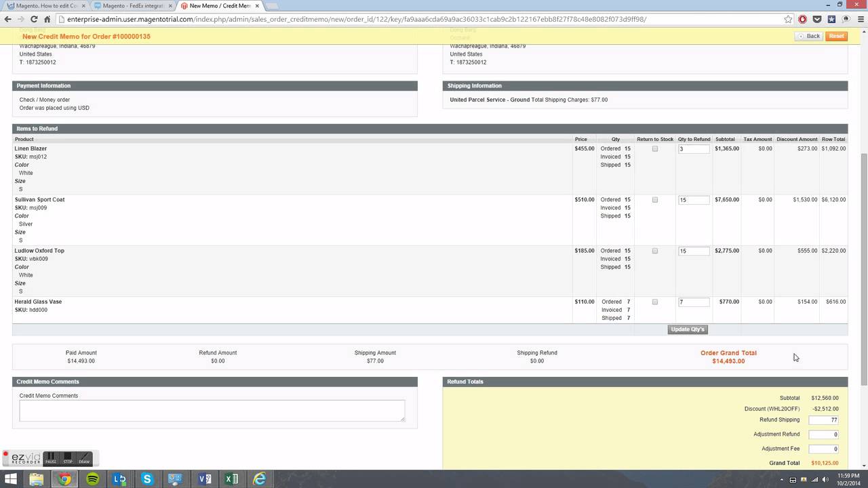This screenshot has height=488, width=868.
Task: Open Visio from the taskbar
Action: coord(203,479)
